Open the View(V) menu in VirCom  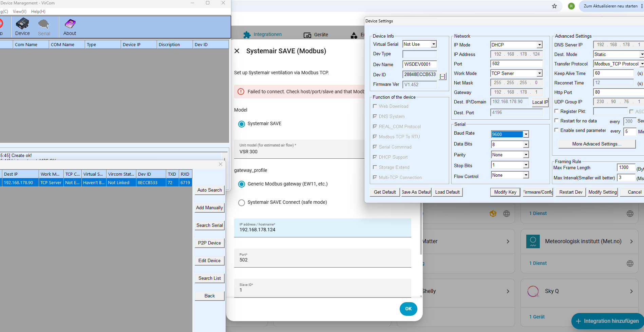[20, 12]
